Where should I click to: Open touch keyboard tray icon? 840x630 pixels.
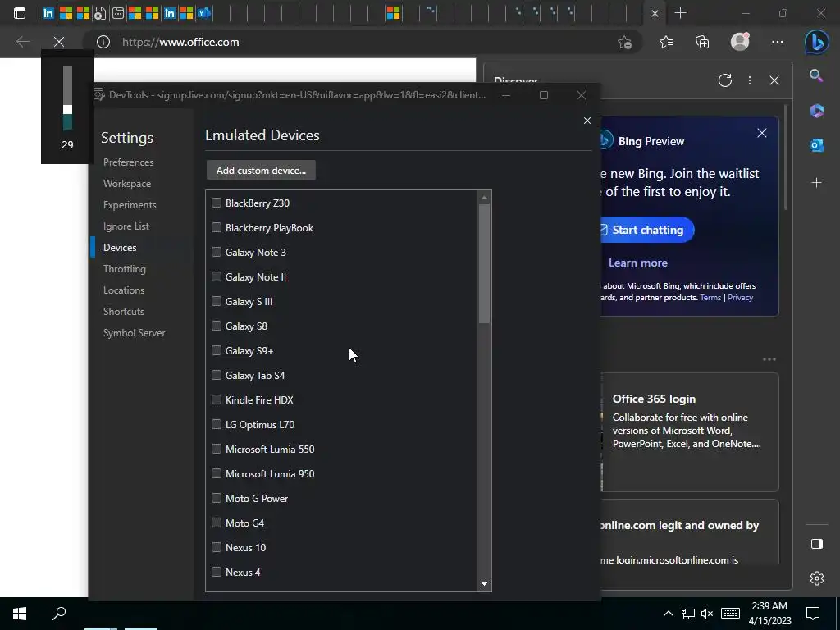click(x=730, y=614)
